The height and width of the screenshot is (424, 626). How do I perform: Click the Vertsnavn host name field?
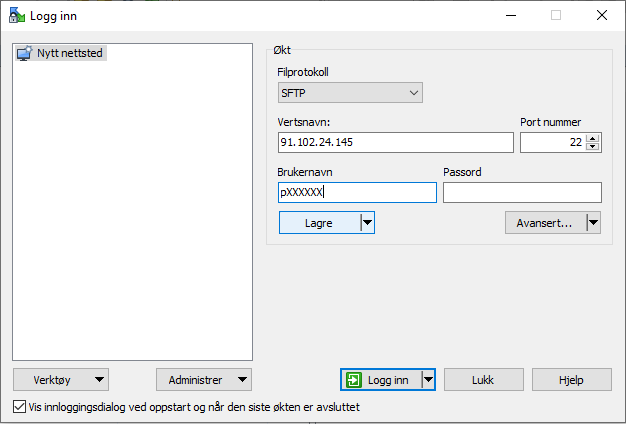click(x=396, y=143)
